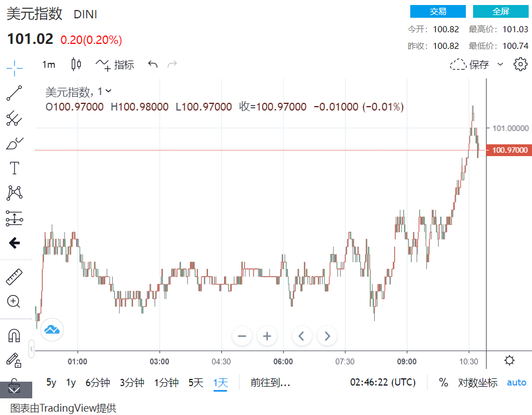532x415 pixels.
Task: Open the 1m interval dropdown
Action: [49, 64]
